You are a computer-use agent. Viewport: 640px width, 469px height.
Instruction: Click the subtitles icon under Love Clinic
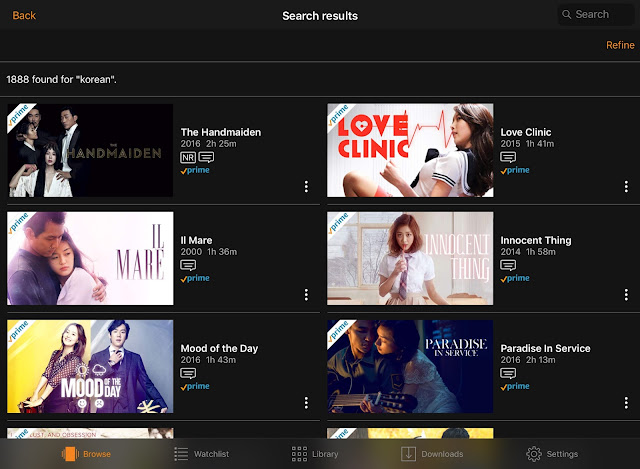[508, 157]
